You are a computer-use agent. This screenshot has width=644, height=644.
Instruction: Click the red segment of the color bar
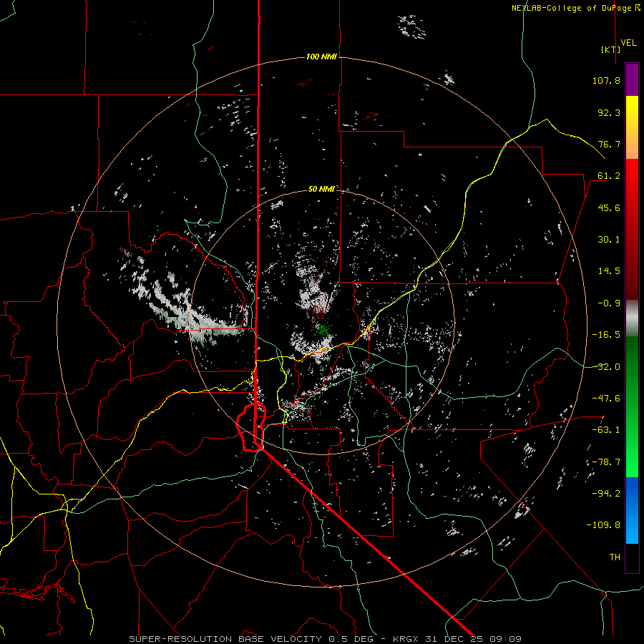pos(632,229)
